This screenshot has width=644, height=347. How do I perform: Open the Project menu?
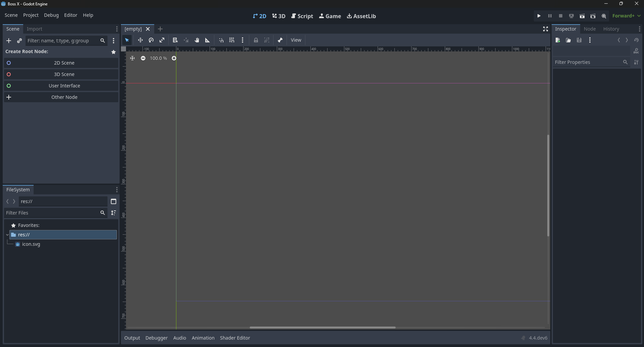click(31, 15)
